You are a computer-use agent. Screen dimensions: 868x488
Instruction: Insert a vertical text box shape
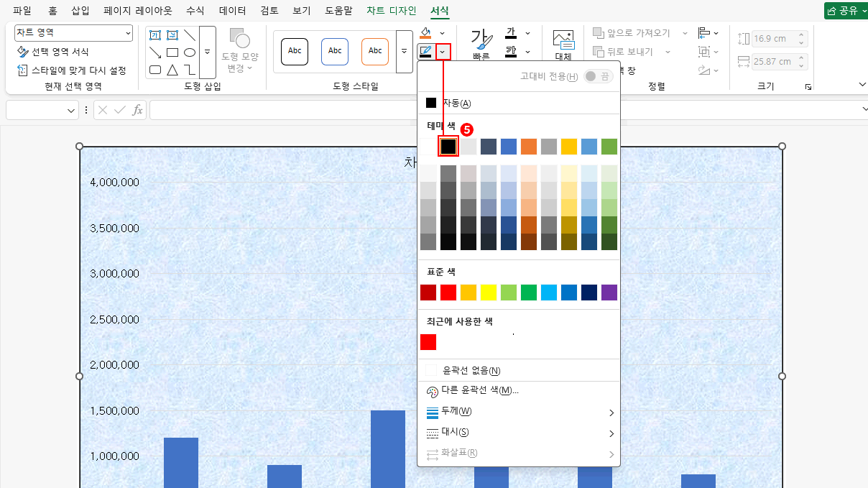172,35
